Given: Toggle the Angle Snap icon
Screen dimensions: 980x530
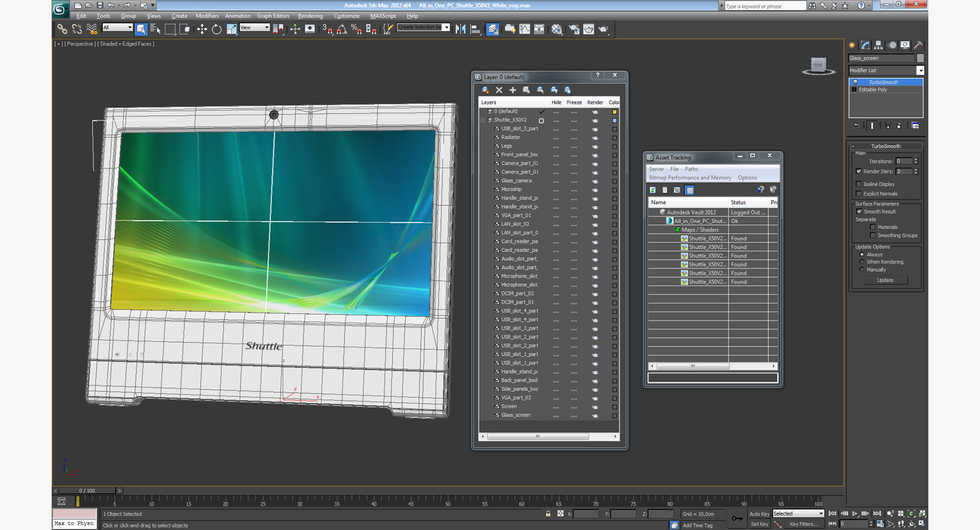Looking at the screenshot, I should (342, 29).
